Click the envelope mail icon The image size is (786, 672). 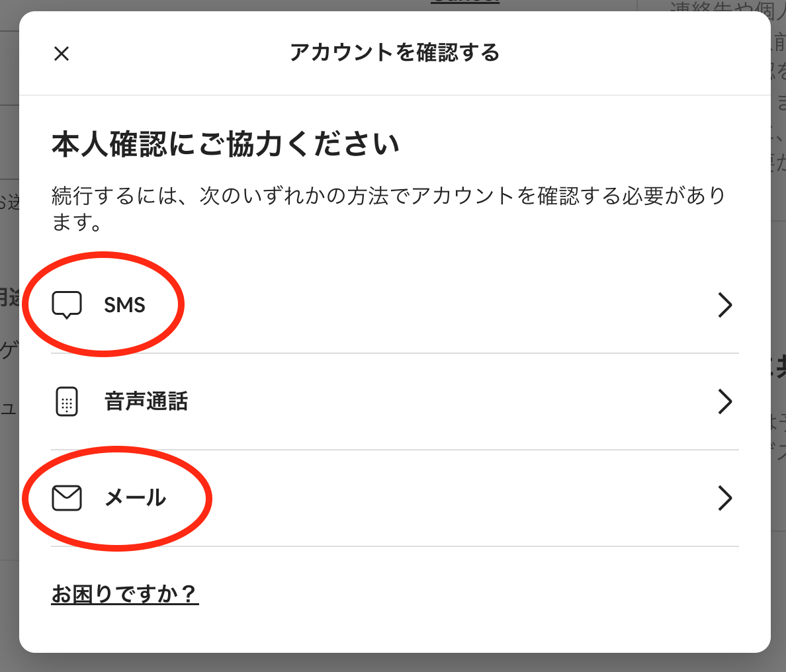67,498
